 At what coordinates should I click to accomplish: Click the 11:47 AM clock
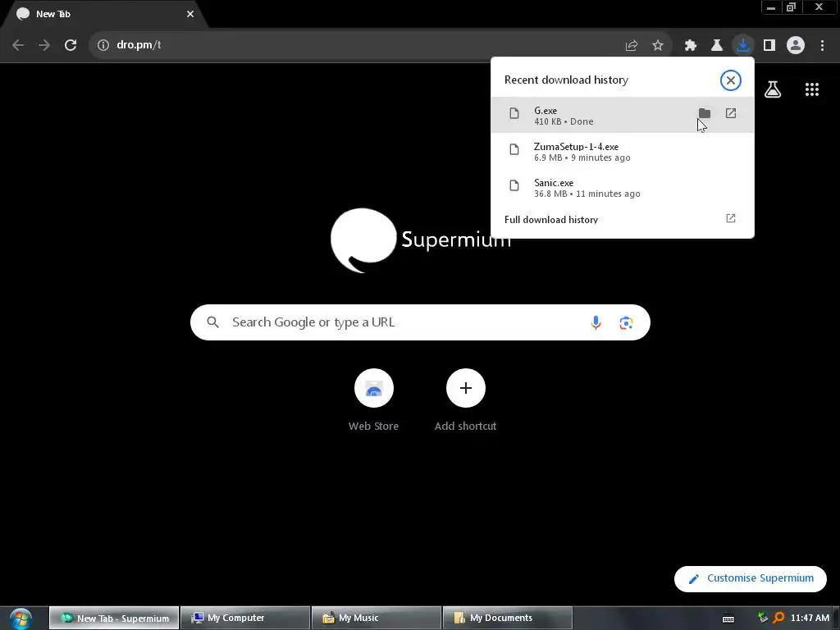click(810, 618)
